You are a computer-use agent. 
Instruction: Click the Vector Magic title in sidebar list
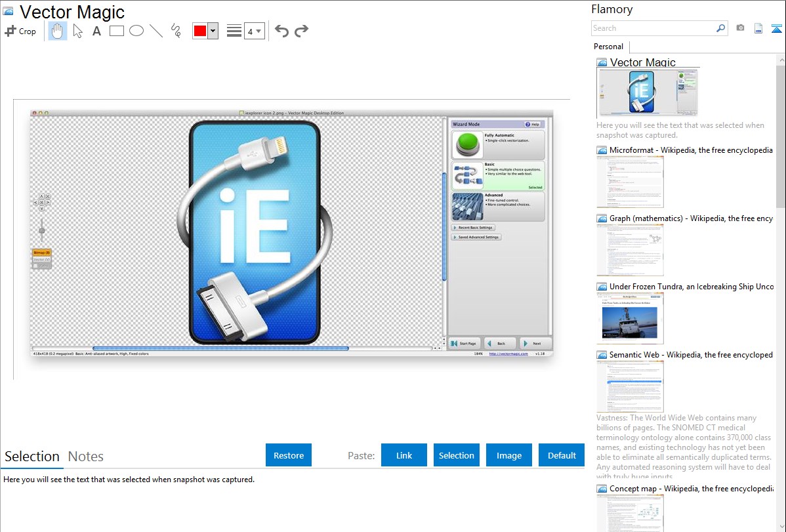click(642, 62)
